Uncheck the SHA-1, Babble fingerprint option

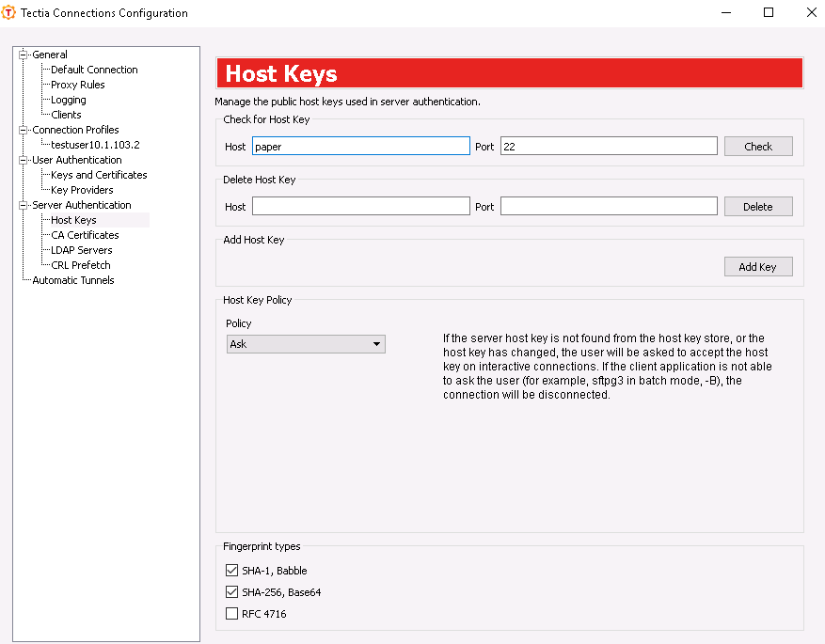tap(231, 571)
